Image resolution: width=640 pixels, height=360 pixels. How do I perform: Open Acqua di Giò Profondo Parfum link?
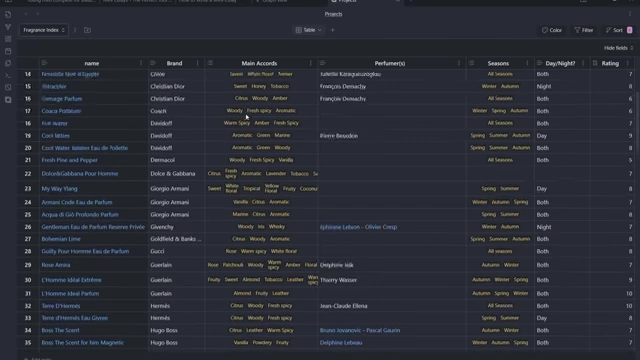click(x=80, y=215)
